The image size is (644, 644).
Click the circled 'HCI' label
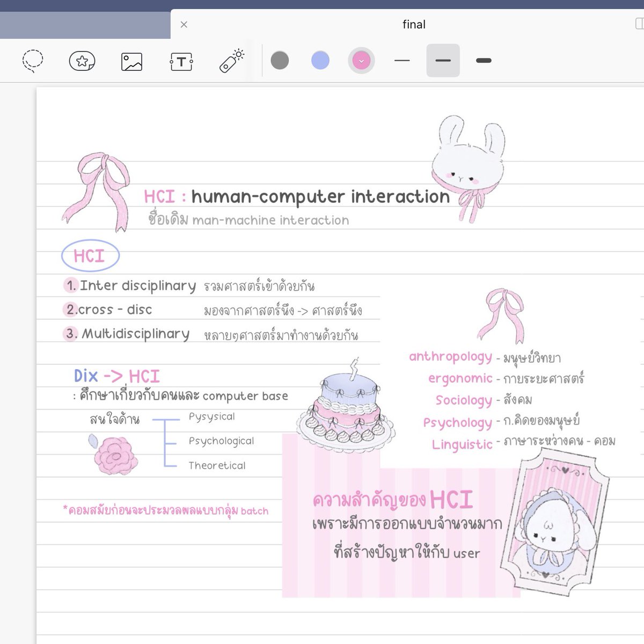[90, 256]
